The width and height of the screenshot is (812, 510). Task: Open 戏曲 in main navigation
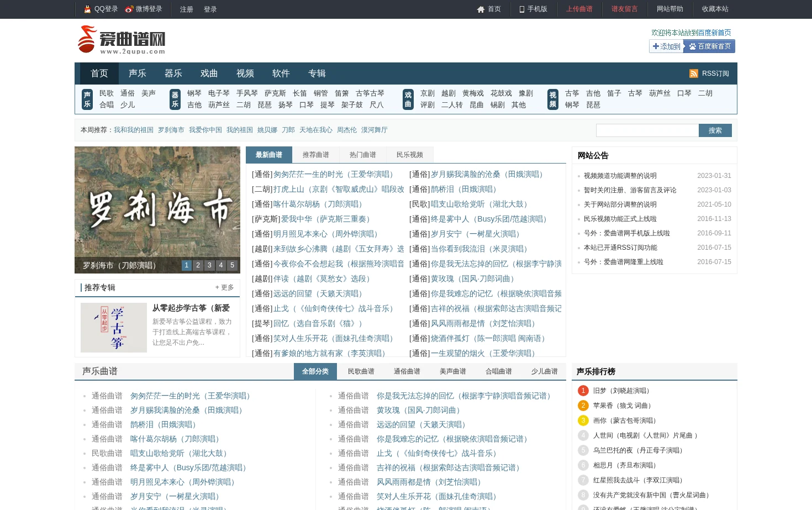(209, 73)
